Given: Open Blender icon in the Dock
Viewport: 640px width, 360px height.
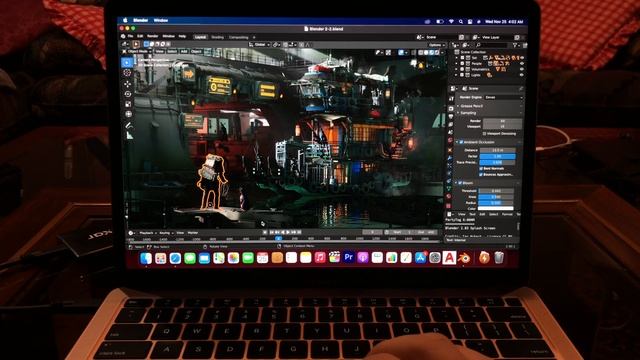Looking at the screenshot, I should pyautogui.click(x=464, y=258).
